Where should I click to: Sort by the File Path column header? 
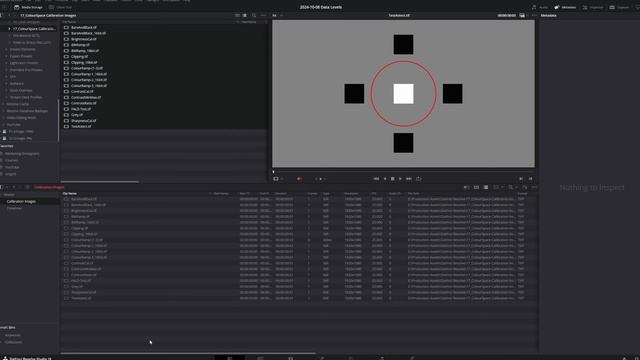(413, 193)
